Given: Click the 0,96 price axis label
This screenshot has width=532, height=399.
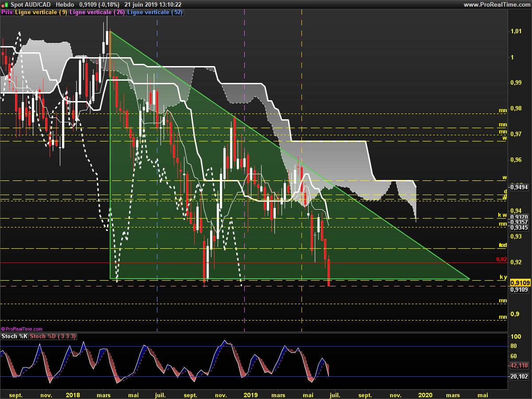Looking at the screenshot, I should coord(516,160).
